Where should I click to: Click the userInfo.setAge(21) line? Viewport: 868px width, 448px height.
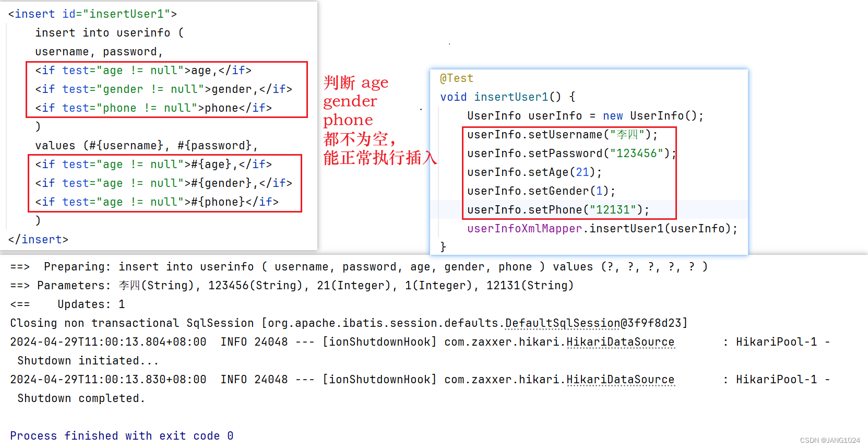pyautogui.click(x=535, y=172)
